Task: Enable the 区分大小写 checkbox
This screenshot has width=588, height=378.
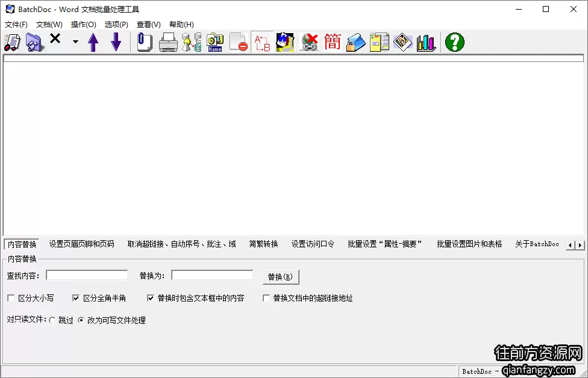Action: (x=11, y=298)
